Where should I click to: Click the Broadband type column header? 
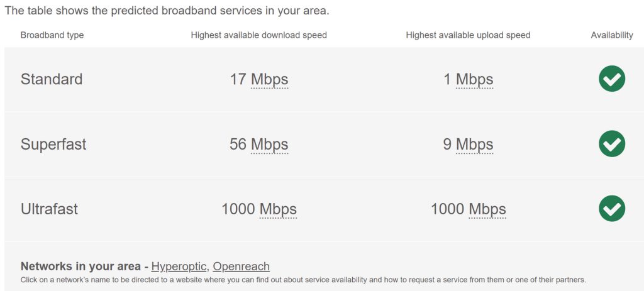click(52, 35)
